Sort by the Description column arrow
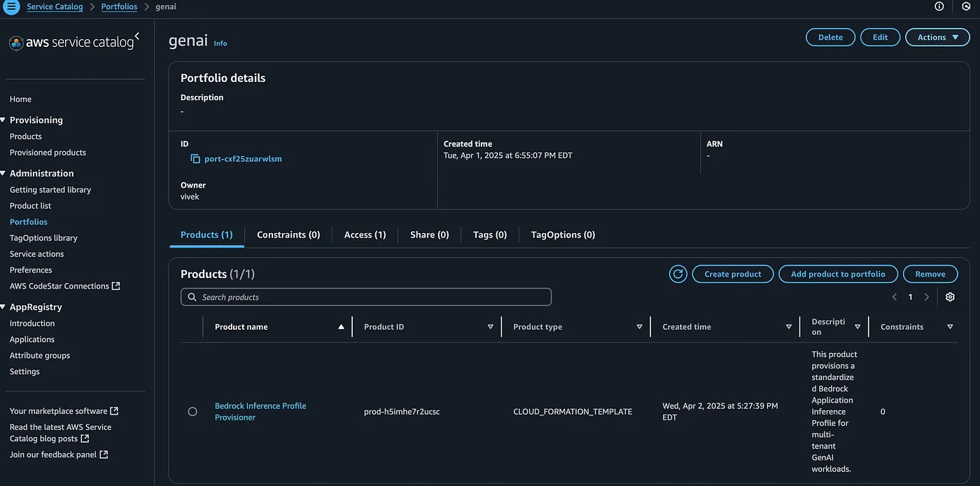The height and width of the screenshot is (486, 980). pyautogui.click(x=857, y=327)
